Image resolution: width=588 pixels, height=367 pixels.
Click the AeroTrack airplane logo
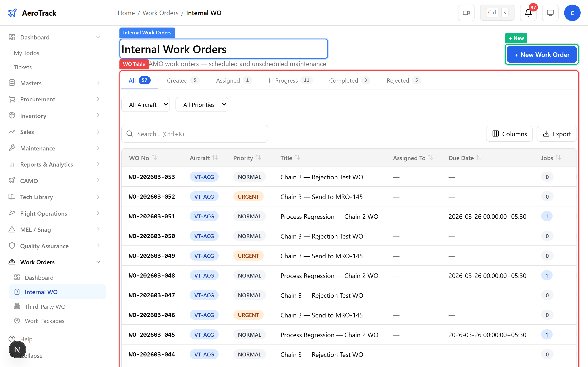pos(12,13)
